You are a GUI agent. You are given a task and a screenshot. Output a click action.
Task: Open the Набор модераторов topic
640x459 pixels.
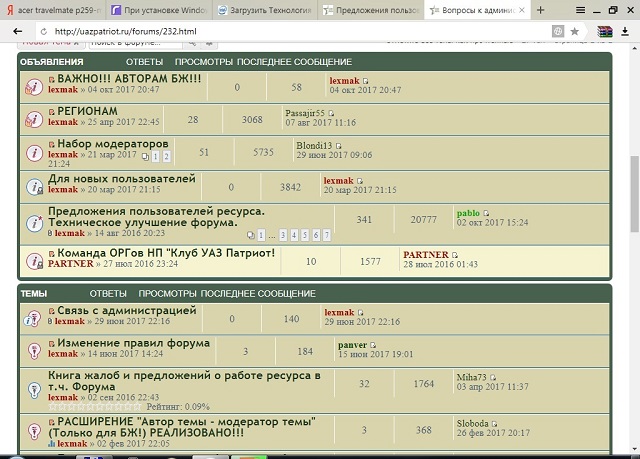pos(112,144)
